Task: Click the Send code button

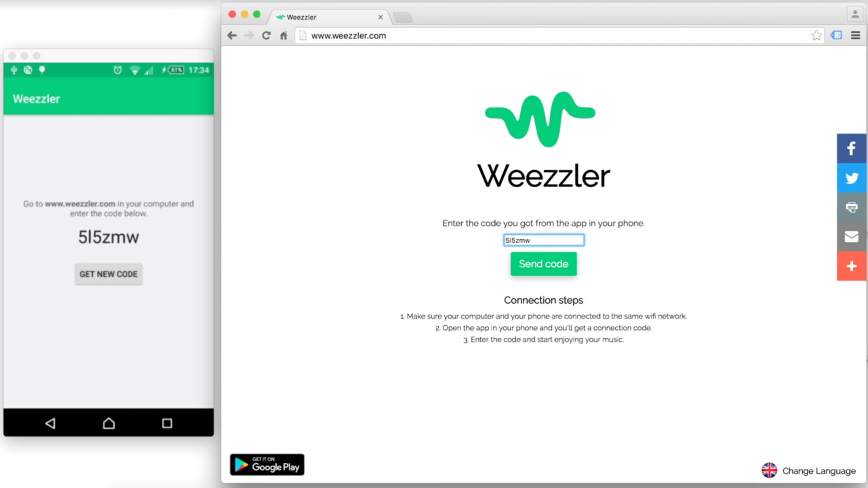Action: pos(543,264)
